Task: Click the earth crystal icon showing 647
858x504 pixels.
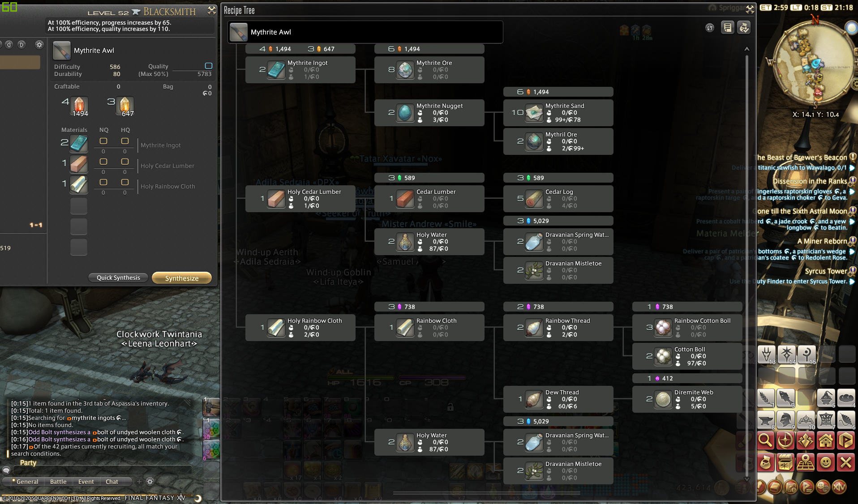Action: click(x=125, y=105)
